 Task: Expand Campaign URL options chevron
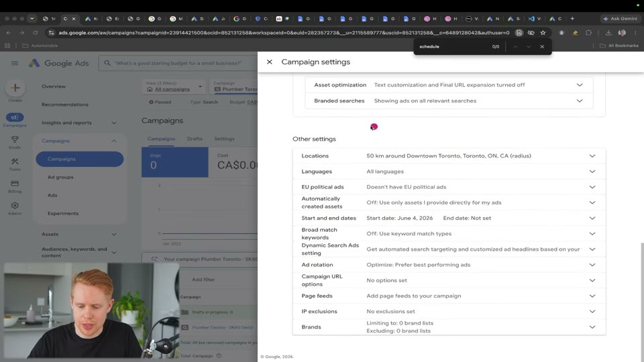[x=592, y=280]
